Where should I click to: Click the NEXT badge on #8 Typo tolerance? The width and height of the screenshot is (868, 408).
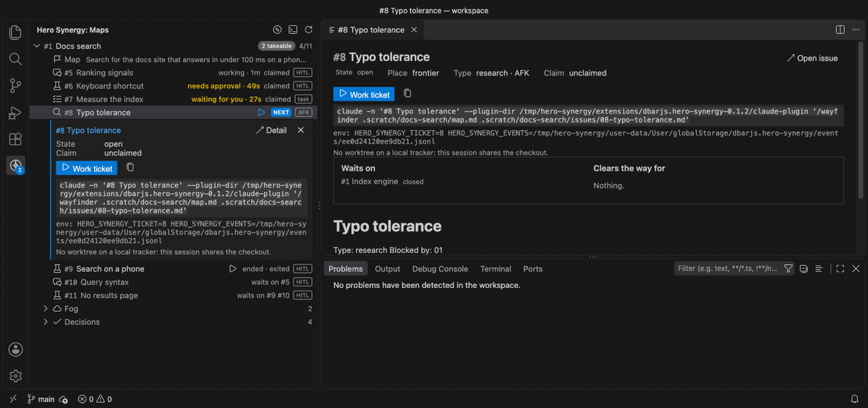click(281, 112)
